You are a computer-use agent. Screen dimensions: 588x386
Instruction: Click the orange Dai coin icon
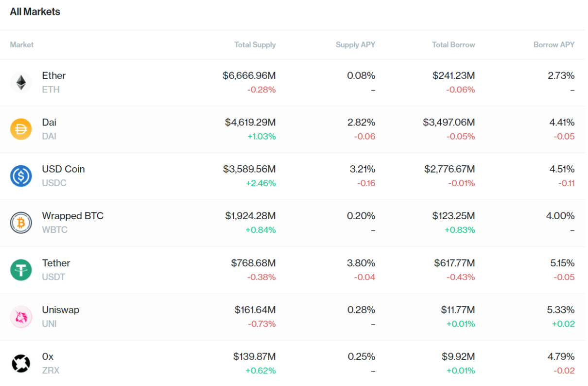[x=21, y=129]
